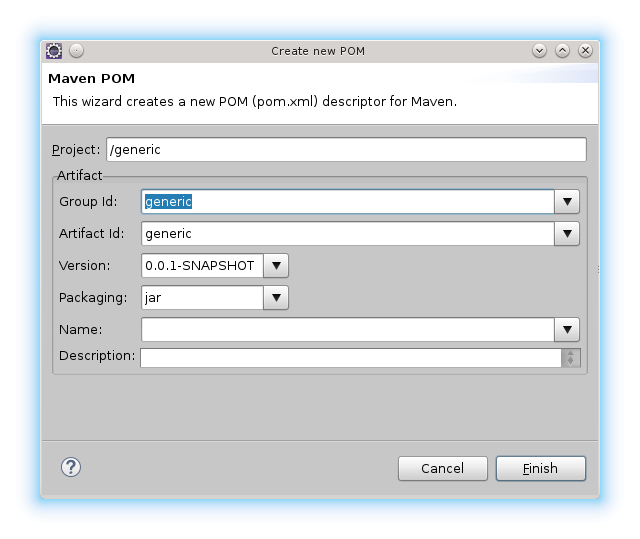Click the wizard description sentence about Maven
Screen dimensions: 640x539
click(255, 101)
